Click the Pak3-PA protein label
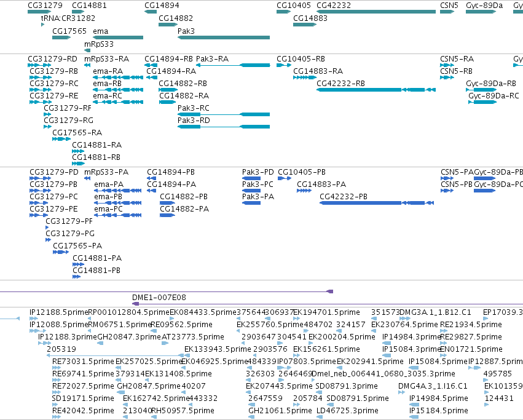 258,197
